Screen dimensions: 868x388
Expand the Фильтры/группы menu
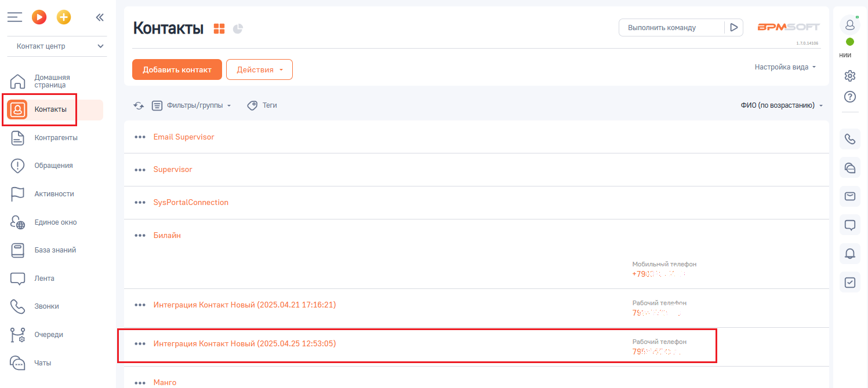[x=191, y=105]
